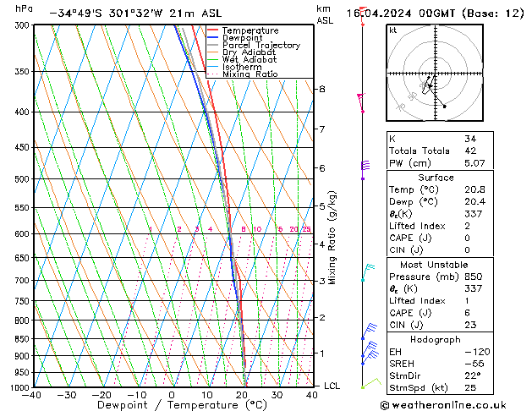Select the 'Parcel Trajectory' legend label
The width and height of the screenshot is (532, 411).
[261, 45]
